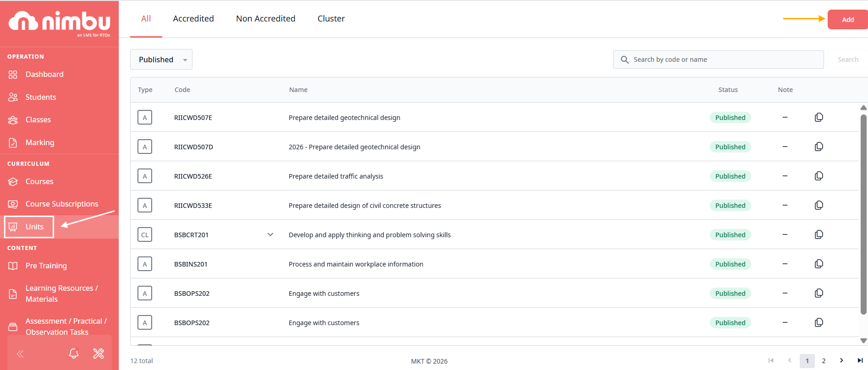This screenshot has width=868, height=370.
Task: Open Students from the sidebar
Action: [x=40, y=97]
